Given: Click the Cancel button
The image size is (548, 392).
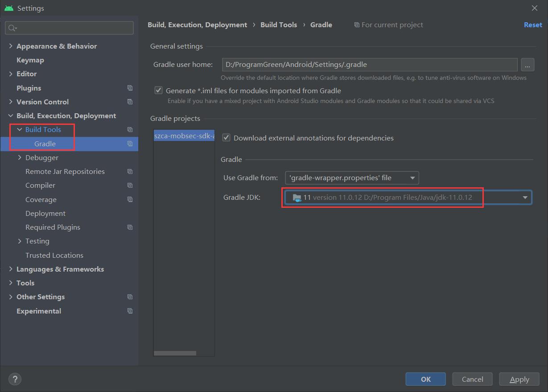Looking at the screenshot, I should tap(473, 379).
